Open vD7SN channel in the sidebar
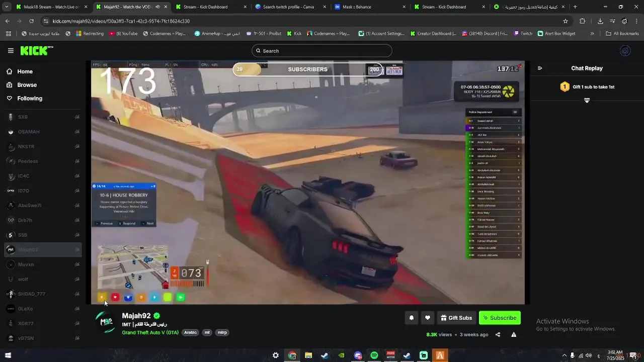 43,338
